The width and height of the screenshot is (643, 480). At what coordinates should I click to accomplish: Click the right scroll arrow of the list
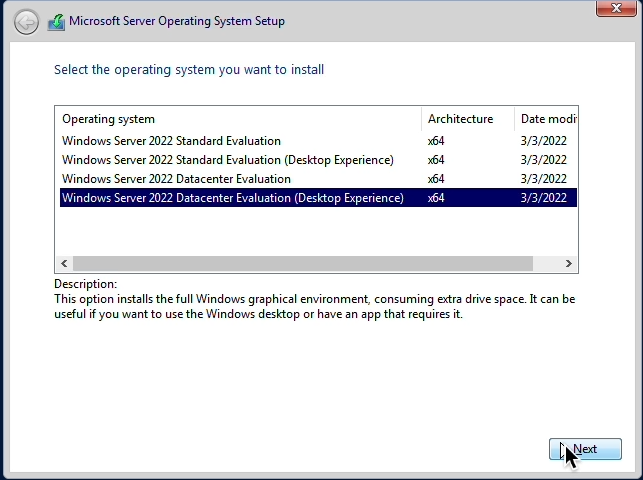[x=568, y=264]
